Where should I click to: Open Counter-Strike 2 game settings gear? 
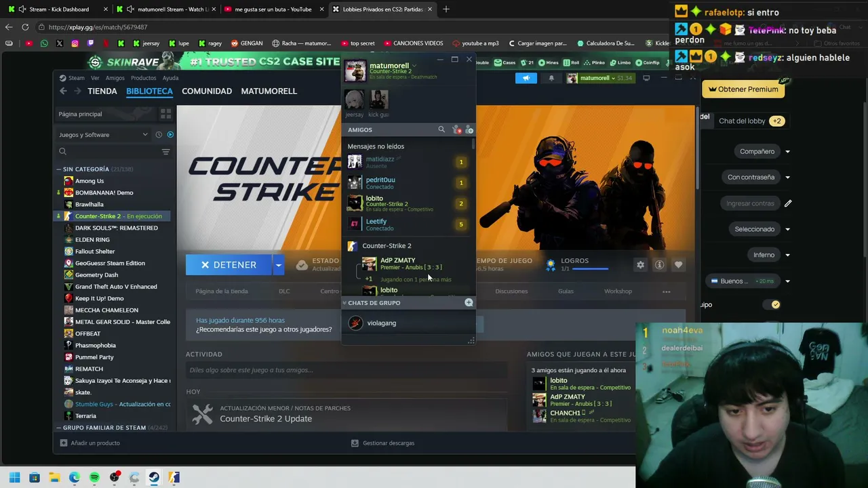[640, 265]
